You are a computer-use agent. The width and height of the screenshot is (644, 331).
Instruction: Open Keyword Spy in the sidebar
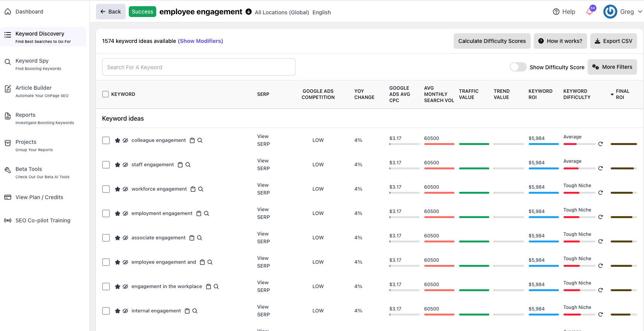32,61
